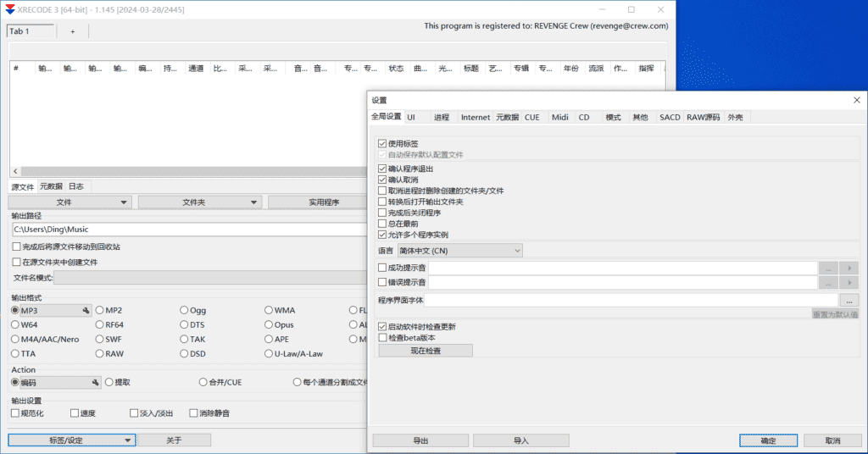Screen dimensions: 868x454
Task: Select the Ogg output format
Action: (x=184, y=311)
